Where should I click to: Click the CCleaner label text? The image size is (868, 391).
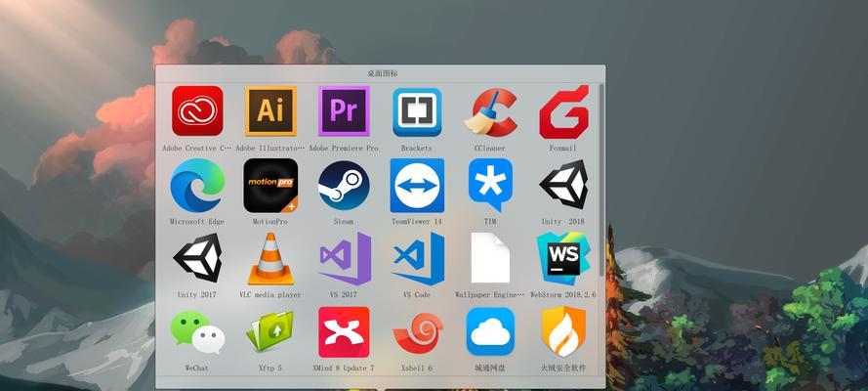(490, 149)
